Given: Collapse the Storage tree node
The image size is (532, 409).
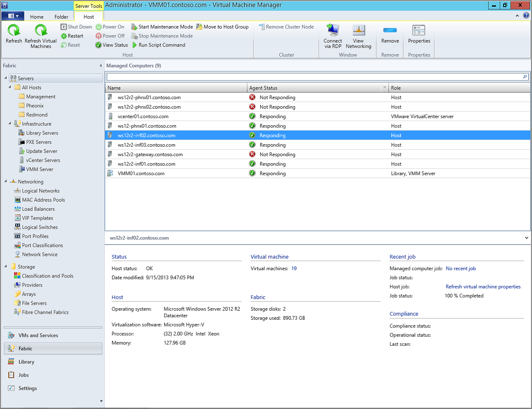Looking at the screenshot, I should click(x=6, y=266).
